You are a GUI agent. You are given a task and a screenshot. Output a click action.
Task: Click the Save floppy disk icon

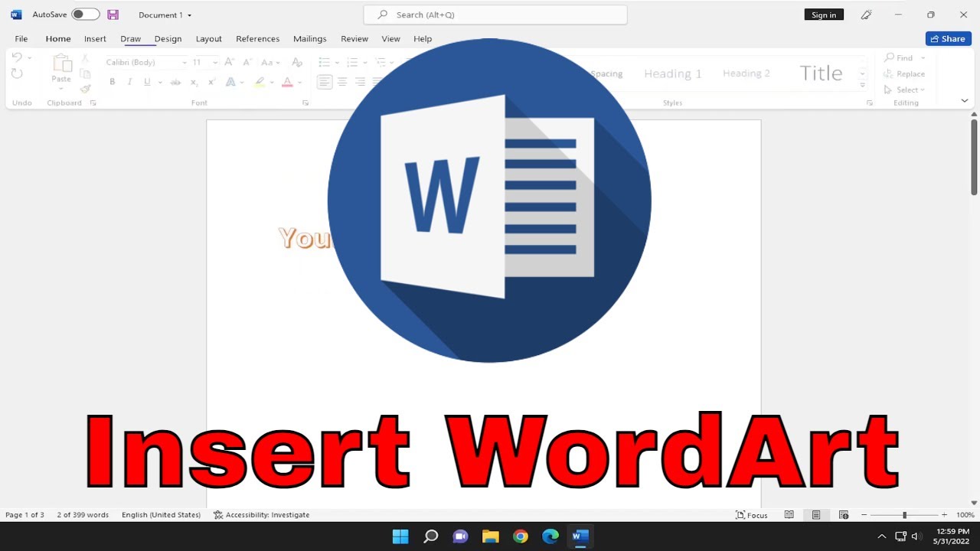coord(113,15)
